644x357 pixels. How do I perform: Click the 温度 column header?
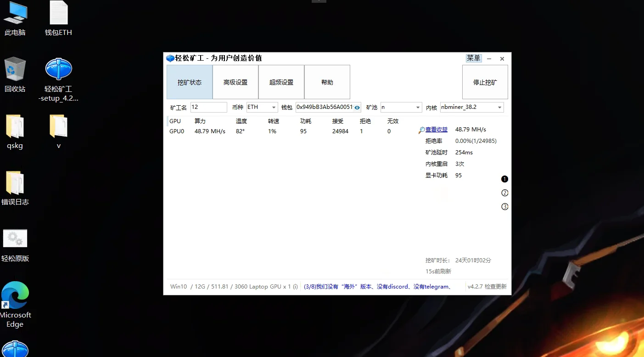[x=241, y=121]
